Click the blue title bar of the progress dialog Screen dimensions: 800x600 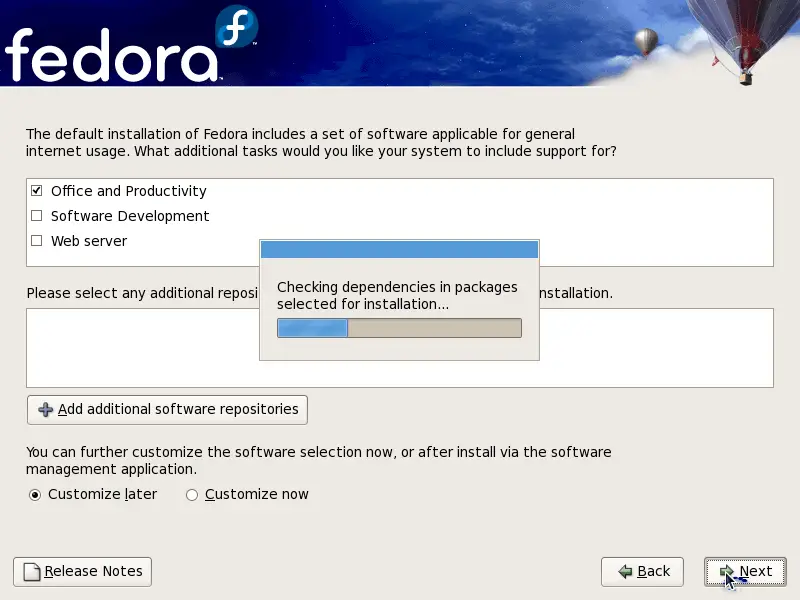pos(399,249)
